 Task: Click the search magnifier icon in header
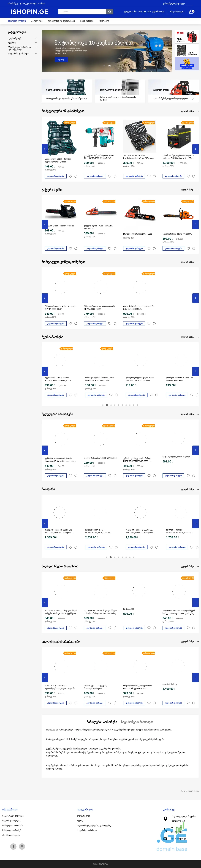[110, 12]
